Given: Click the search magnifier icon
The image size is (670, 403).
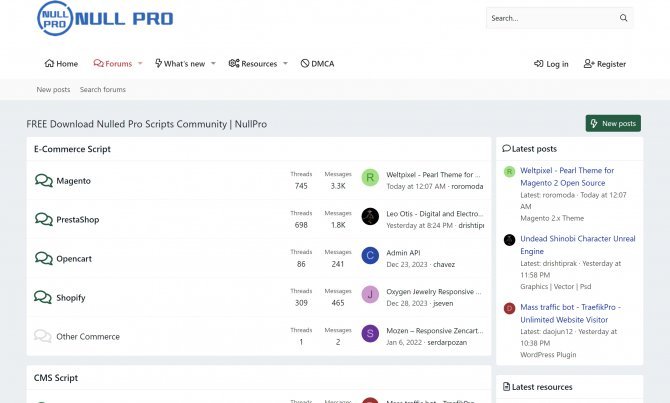Looking at the screenshot, I should pos(623,18).
